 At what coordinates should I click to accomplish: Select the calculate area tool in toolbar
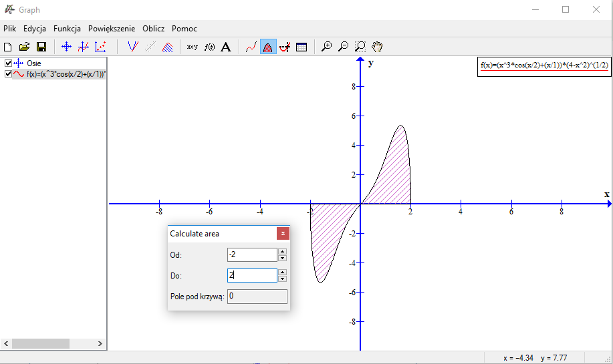coord(268,47)
